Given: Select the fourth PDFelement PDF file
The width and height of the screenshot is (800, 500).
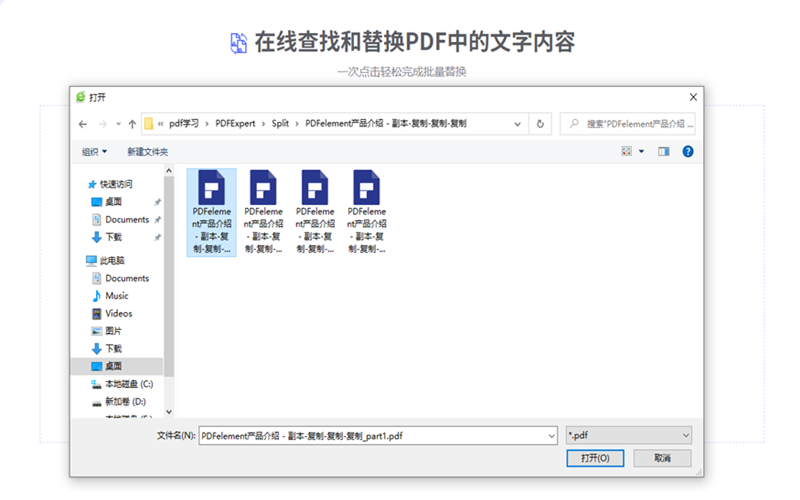Looking at the screenshot, I should pos(366,212).
